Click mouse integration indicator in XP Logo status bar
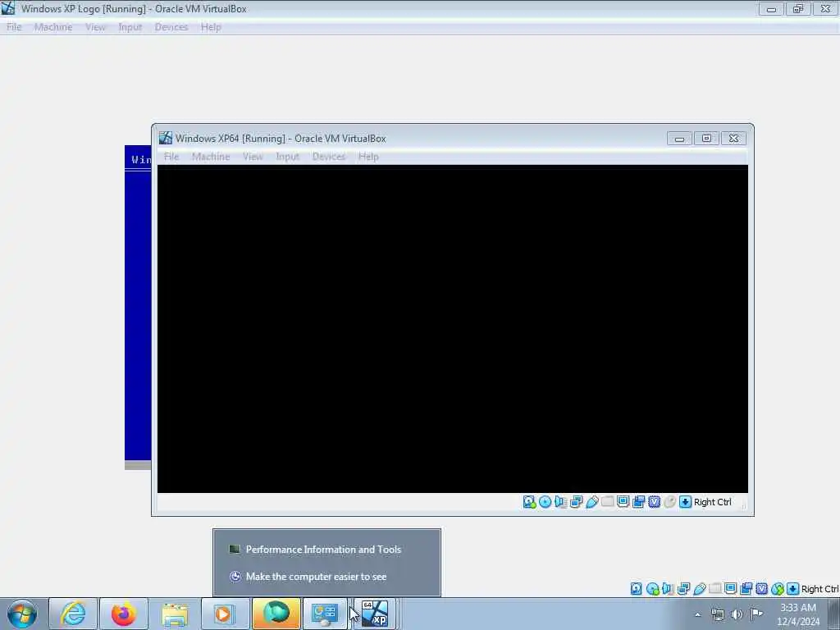Viewport: 840px width, 630px height. (778, 589)
